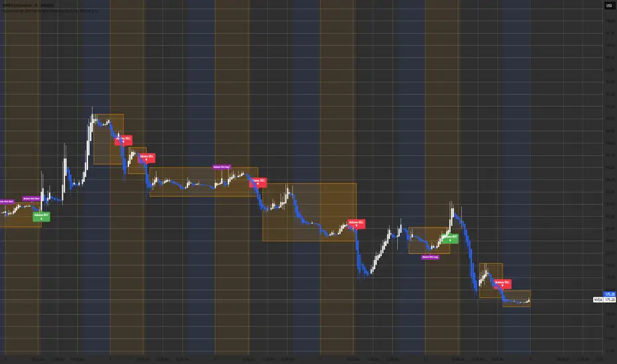Select the widest orange range box

click(204, 182)
